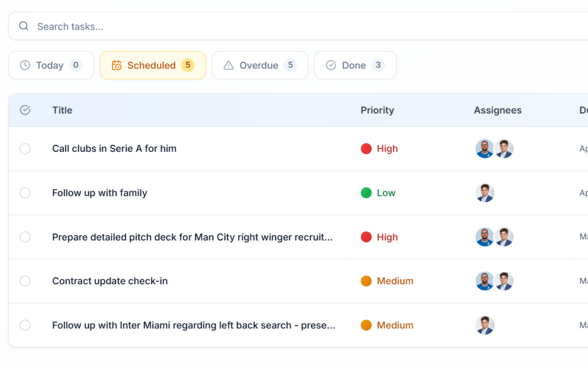Check off the Man City pitch deck task
The width and height of the screenshot is (588, 368).
pos(25,237)
